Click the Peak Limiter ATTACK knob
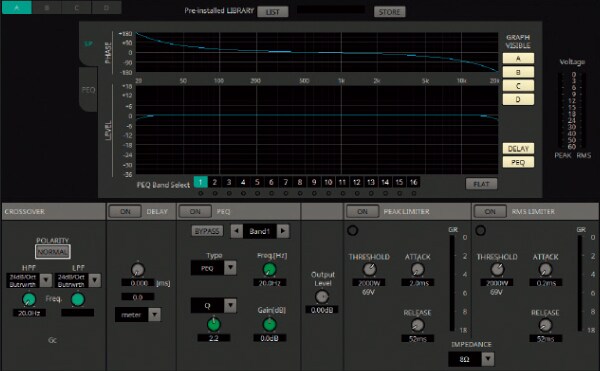This screenshot has height=371, width=600. [417, 269]
